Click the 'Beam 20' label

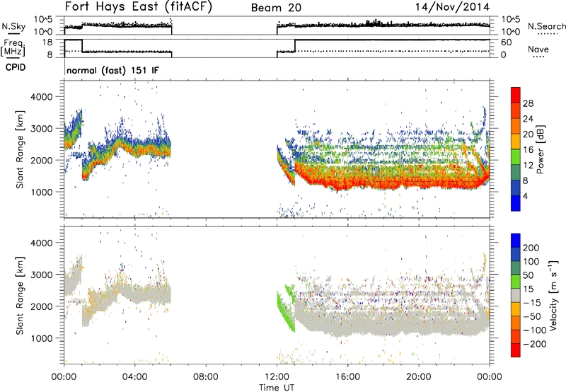[x=276, y=8]
